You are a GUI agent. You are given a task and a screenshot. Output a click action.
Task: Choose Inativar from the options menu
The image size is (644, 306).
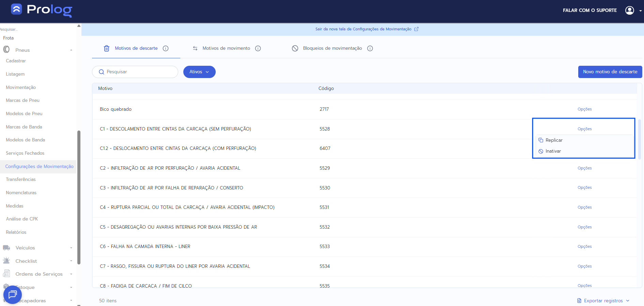[x=553, y=151]
